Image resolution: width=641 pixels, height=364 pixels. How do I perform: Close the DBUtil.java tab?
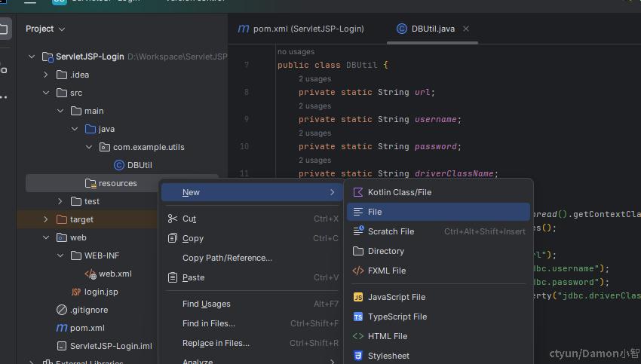(x=465, y=29)
